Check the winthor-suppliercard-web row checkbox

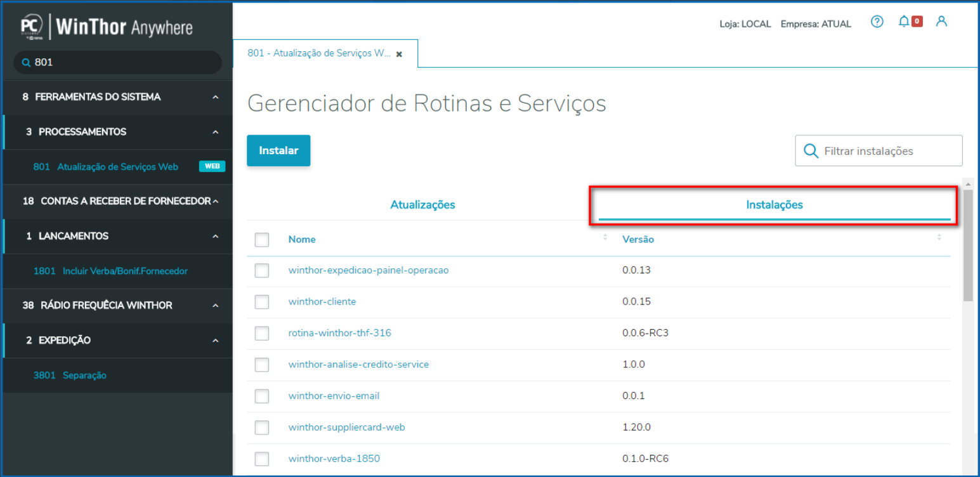(262, 428)
